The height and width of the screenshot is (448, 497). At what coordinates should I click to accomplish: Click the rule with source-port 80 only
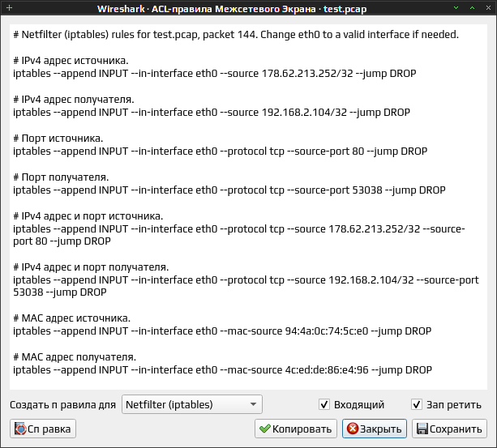tap(220, 151)
